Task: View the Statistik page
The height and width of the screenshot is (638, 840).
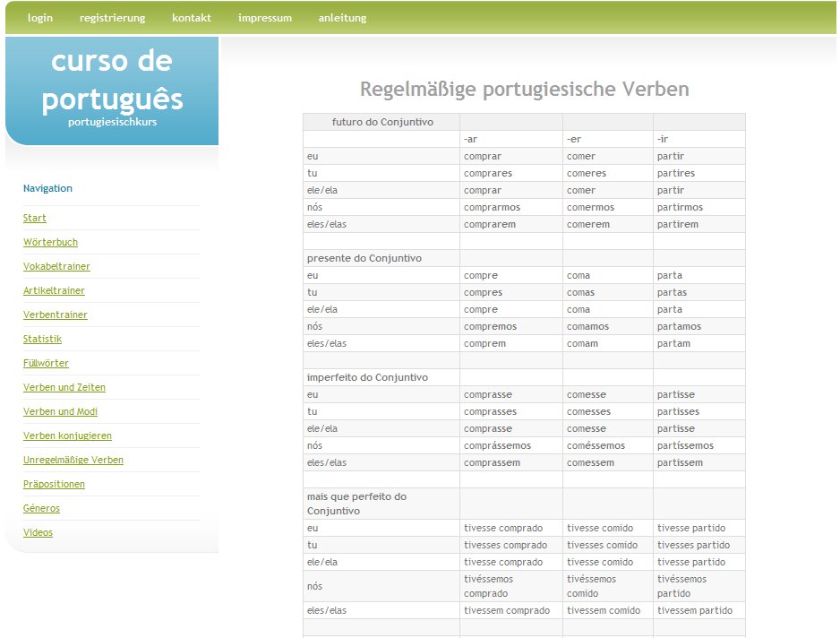Action: click(42, 340)
